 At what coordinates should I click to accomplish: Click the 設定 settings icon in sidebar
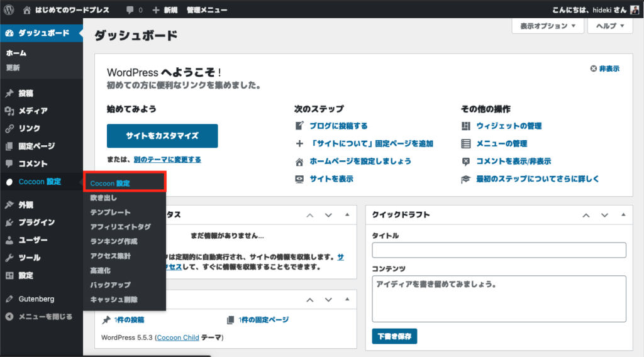click(x=9, y=275)
